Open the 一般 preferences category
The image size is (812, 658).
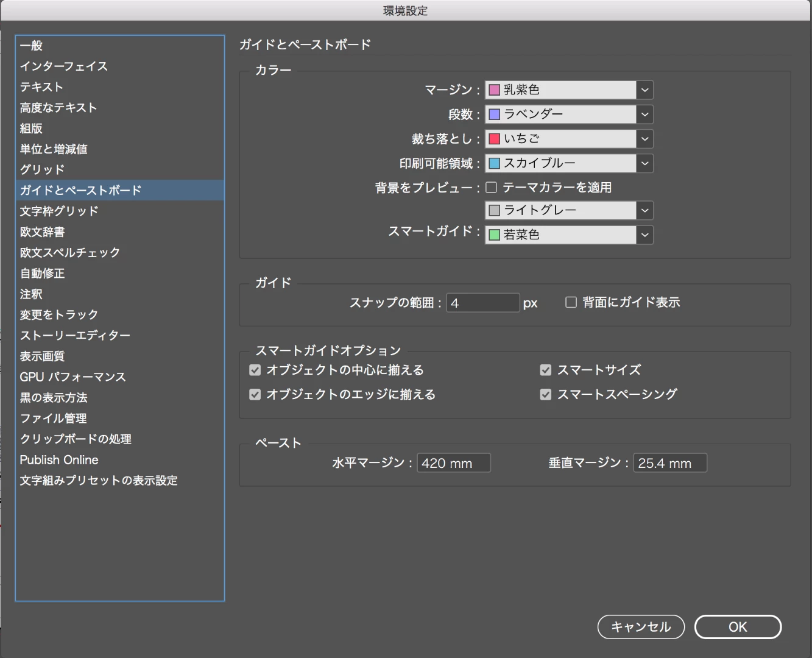120,46
